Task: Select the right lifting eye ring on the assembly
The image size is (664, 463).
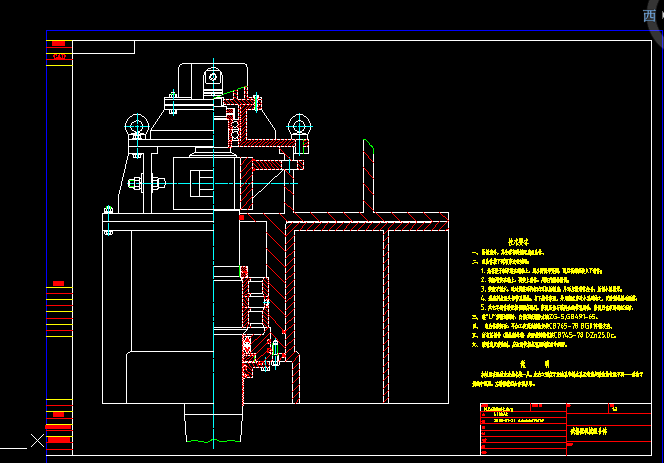Action: pos(299,126)
